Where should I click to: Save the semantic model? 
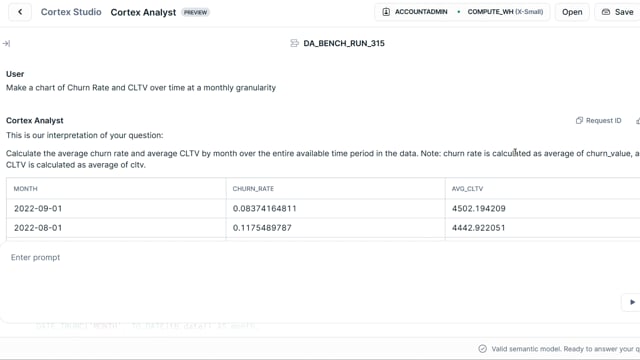(618, 12)
